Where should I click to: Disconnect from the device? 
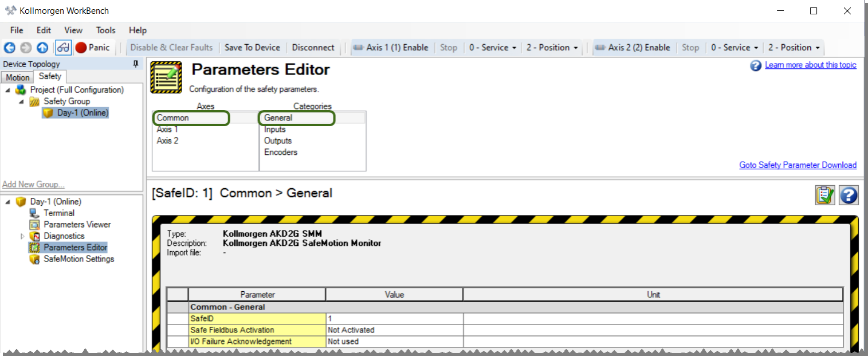click(x=313, y=48)
